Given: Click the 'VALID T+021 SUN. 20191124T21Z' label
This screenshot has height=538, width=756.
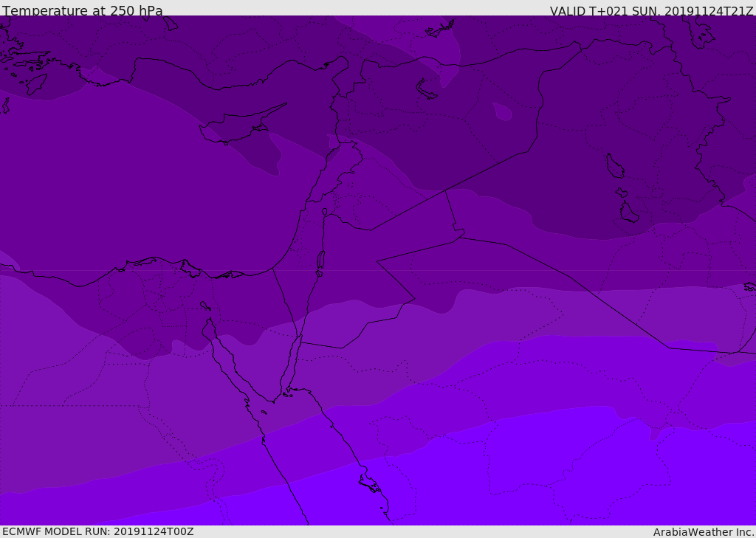Looking at the screenshot, I should click(651, 11).
